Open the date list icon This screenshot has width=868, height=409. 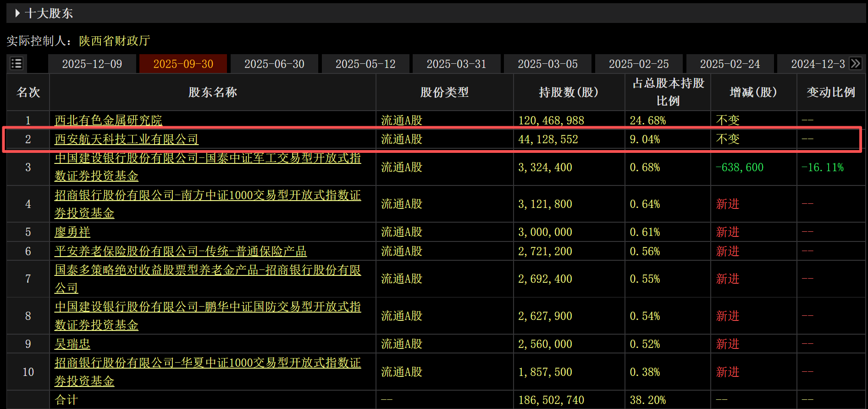click(x=17, y=63)
